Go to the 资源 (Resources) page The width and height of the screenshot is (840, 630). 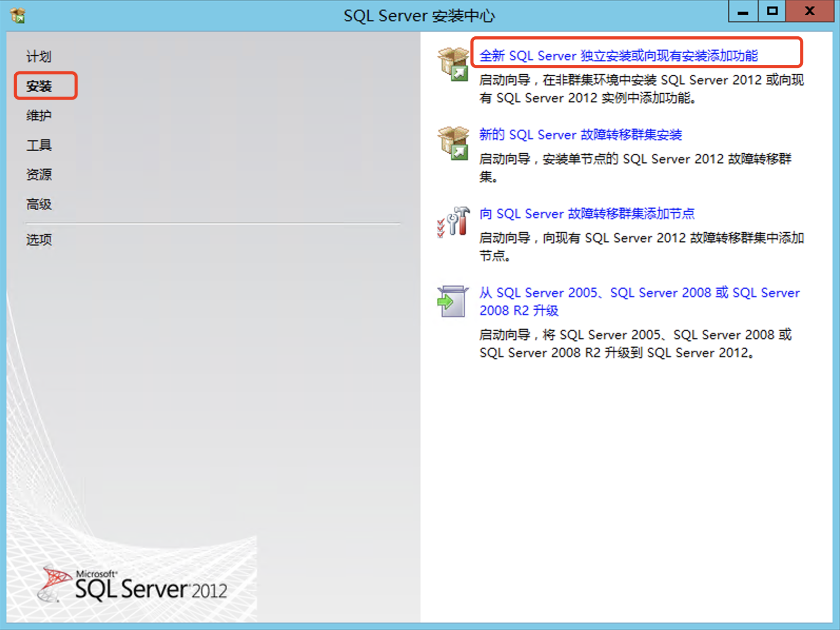click(x=39, y=174)
